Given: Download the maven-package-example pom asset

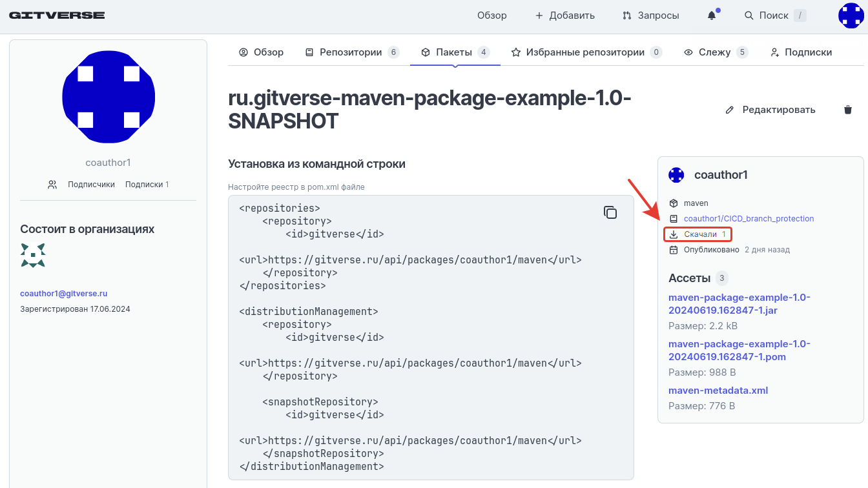Looking at the screenshot, I should click(739, 351).
